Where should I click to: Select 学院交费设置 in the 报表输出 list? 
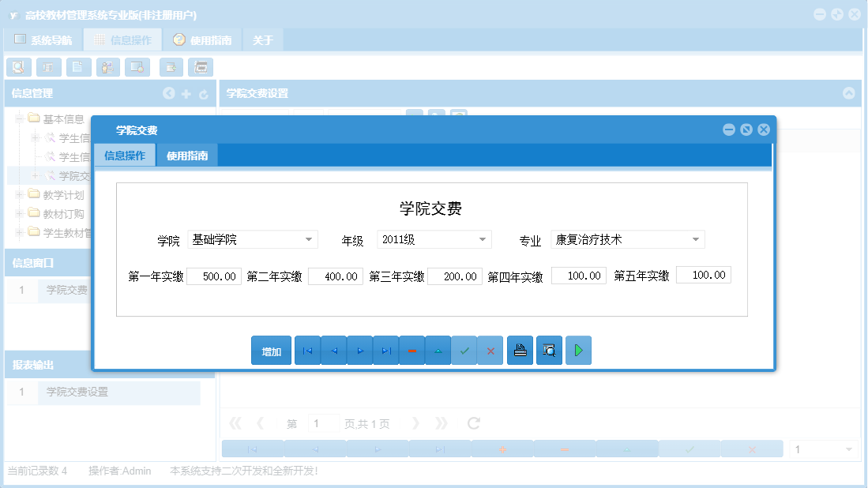(79, 392)
